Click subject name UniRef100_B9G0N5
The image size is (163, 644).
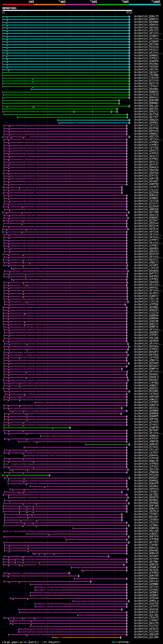(146, 100)
